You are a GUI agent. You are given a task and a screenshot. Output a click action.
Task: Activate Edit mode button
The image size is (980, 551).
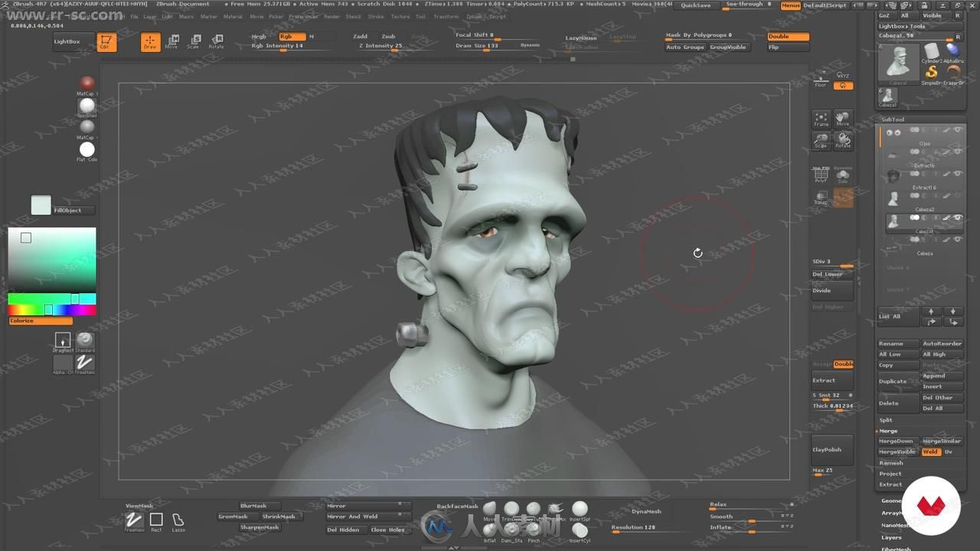point(106,42)
